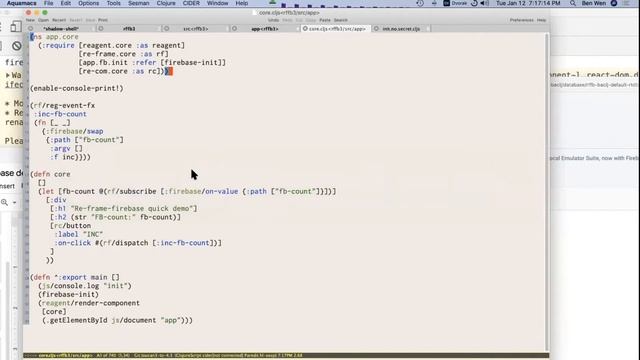Click 'ifec' link in background console

[14, 84]
